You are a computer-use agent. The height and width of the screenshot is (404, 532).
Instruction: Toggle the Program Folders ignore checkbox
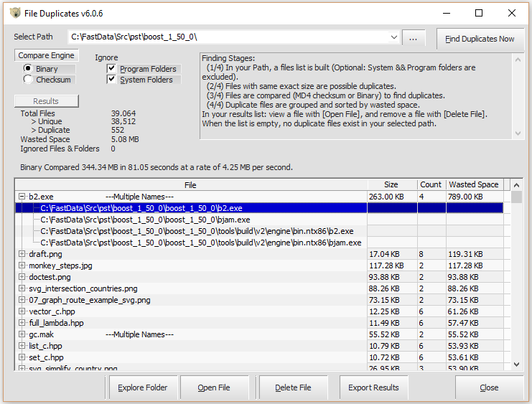point(111,69)
